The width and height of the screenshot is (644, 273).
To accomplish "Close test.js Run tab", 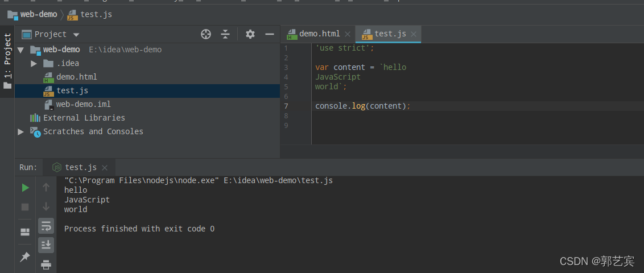I will point(104,167).
